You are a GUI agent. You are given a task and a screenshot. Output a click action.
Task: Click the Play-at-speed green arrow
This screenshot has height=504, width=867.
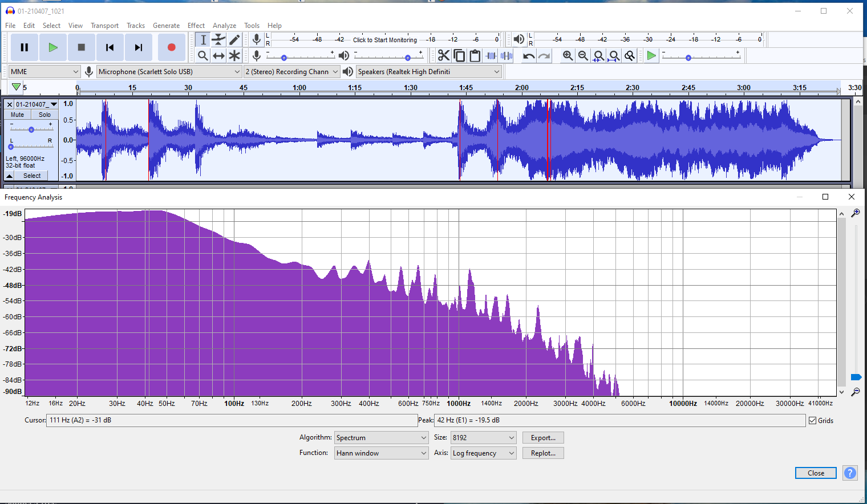tap(651, 55)
